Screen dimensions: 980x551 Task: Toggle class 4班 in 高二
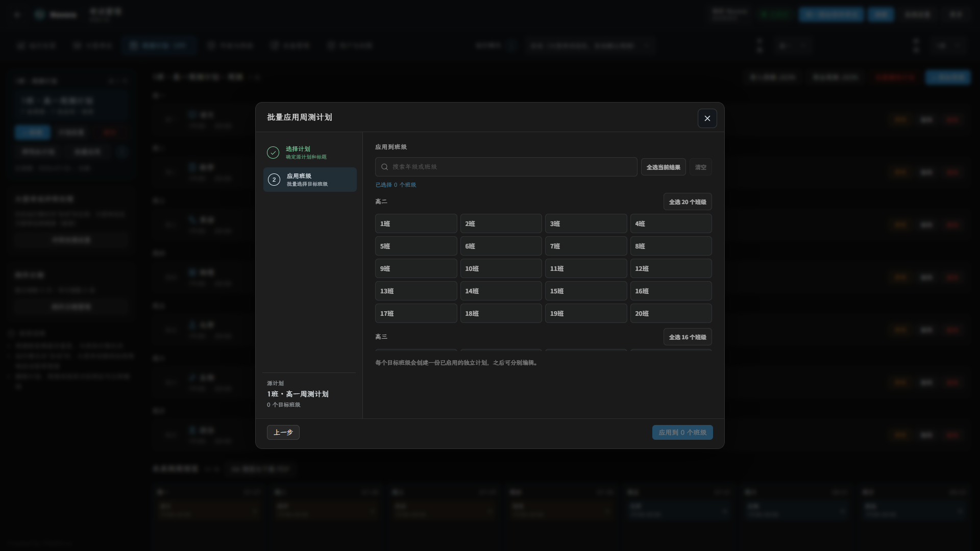point(671,223)
